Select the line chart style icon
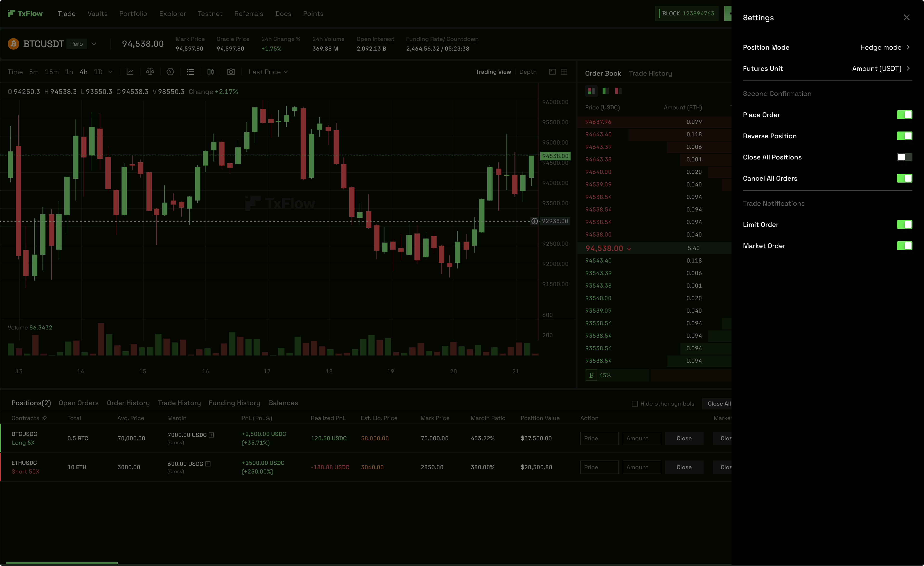The width and height of the screenshot is (924, 566). 130,72
